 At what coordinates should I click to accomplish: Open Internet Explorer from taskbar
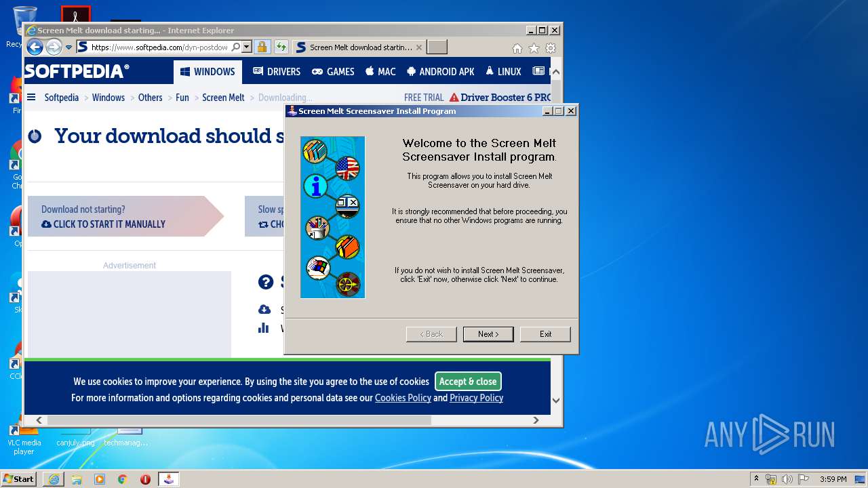(54, 479)
